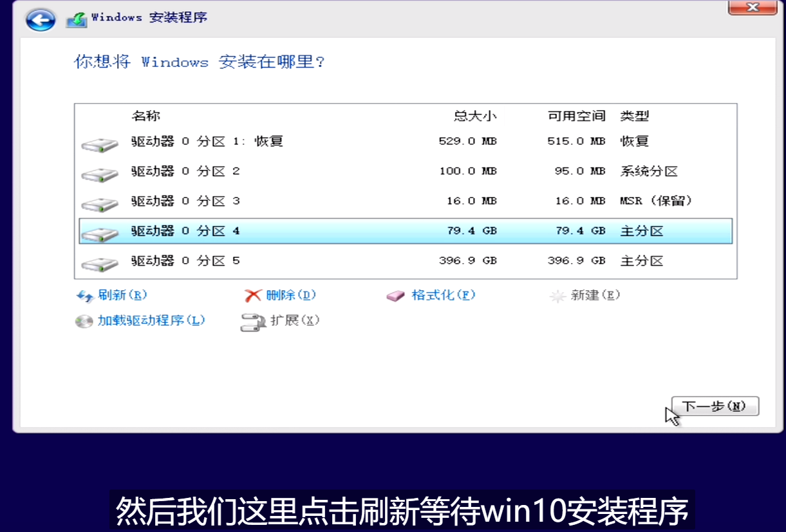Click the 名称 column header
The height and width of the screenshot is (532, 786).
[146, 116]
